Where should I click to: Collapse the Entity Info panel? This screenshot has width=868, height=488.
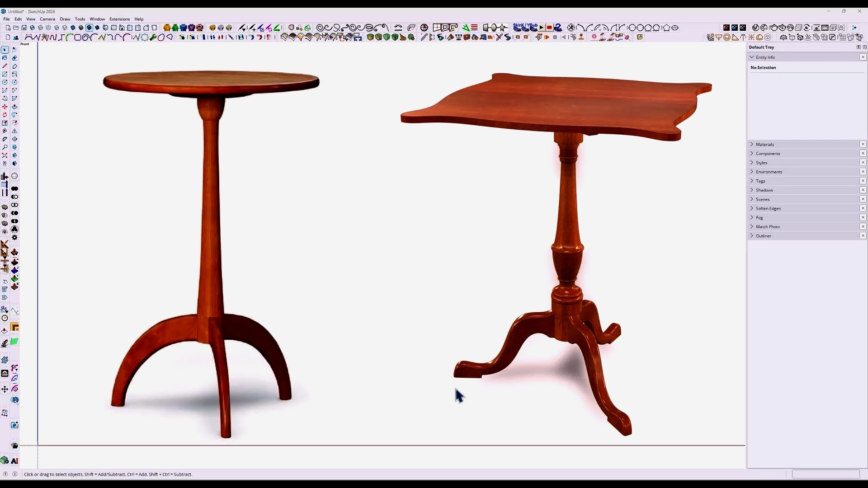pos(752,57)
